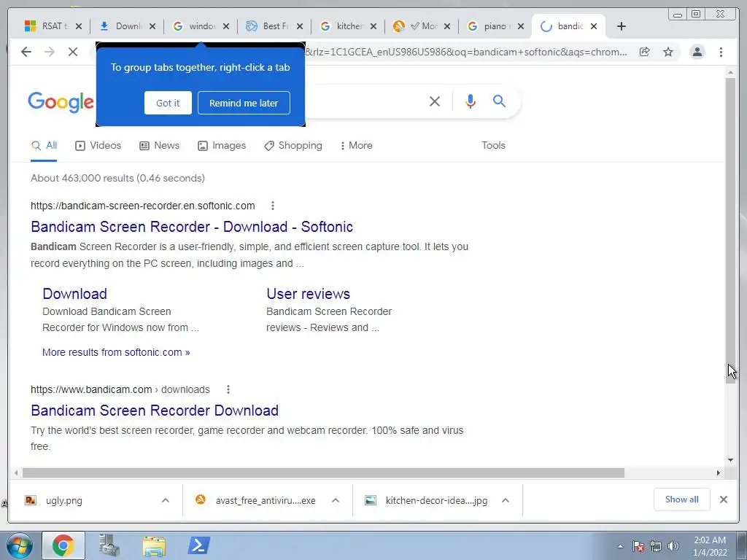Screen dimensions: 747x560
Task: Show hidden system tray icons
Action: [620, 546]
